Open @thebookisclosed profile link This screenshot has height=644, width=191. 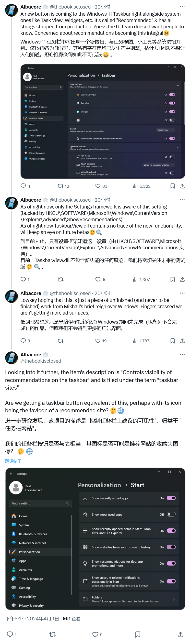(x=41, y=361)
